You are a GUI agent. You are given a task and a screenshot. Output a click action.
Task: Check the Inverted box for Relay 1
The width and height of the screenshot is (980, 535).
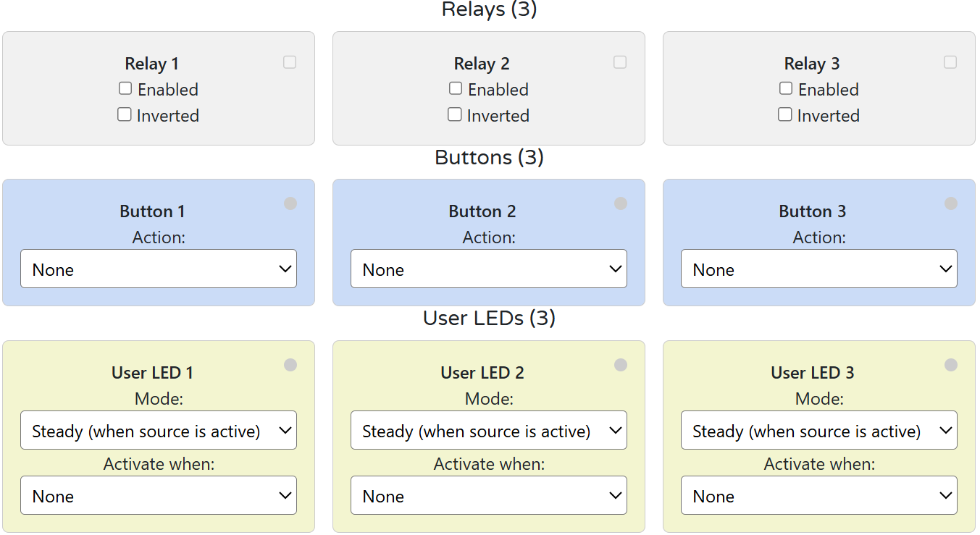125,114
